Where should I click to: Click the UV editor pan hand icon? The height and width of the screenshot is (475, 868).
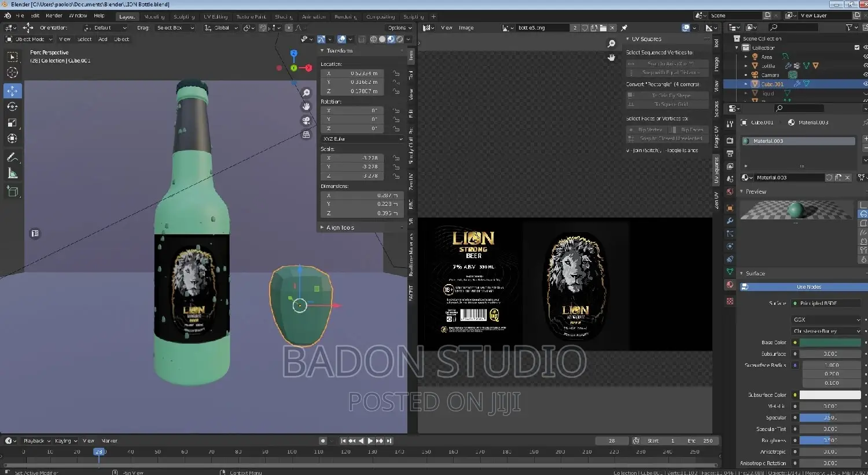pyautogui.click(x=611, y=57)
